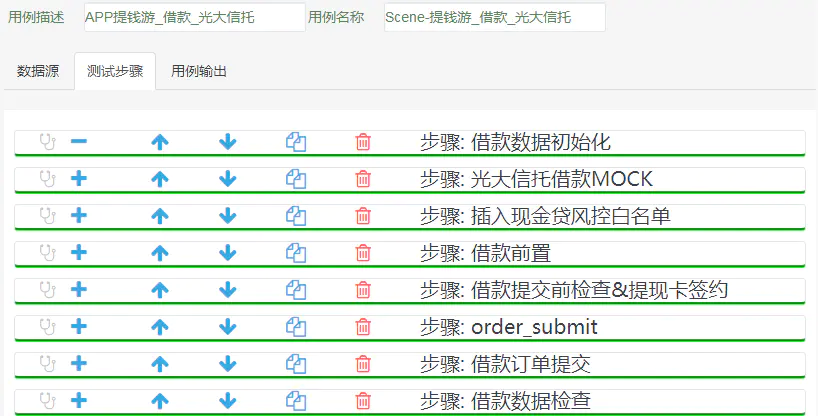Move 借款订单提交 step down

227,364
